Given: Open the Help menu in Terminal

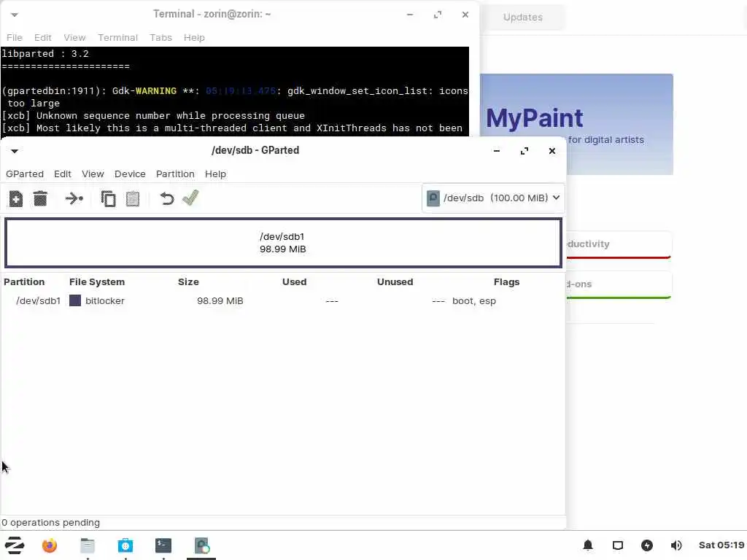Looking at the screenshot, I should (x=194, y=38).
